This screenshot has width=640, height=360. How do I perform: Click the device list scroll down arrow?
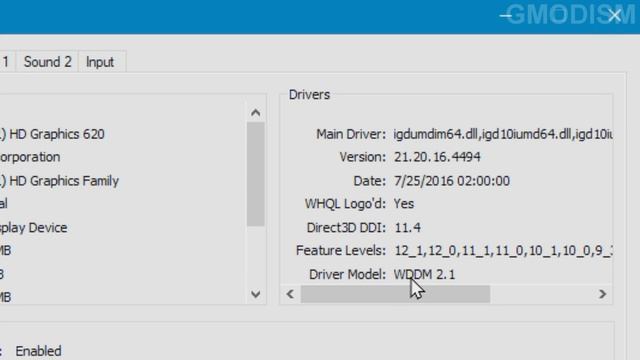(256, 294)
